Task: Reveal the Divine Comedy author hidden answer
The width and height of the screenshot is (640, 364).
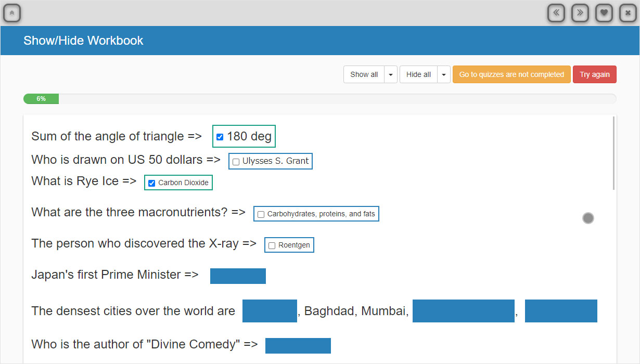Action: (298, 346)
